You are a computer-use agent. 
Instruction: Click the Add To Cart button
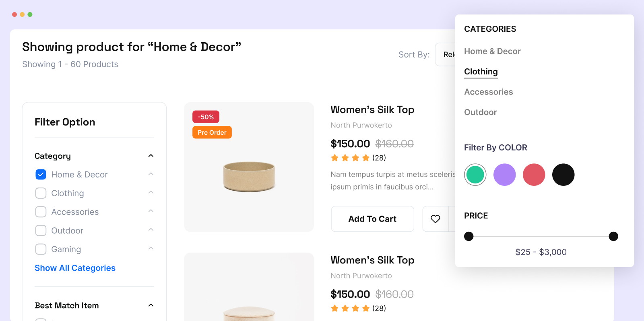(372, 219)
